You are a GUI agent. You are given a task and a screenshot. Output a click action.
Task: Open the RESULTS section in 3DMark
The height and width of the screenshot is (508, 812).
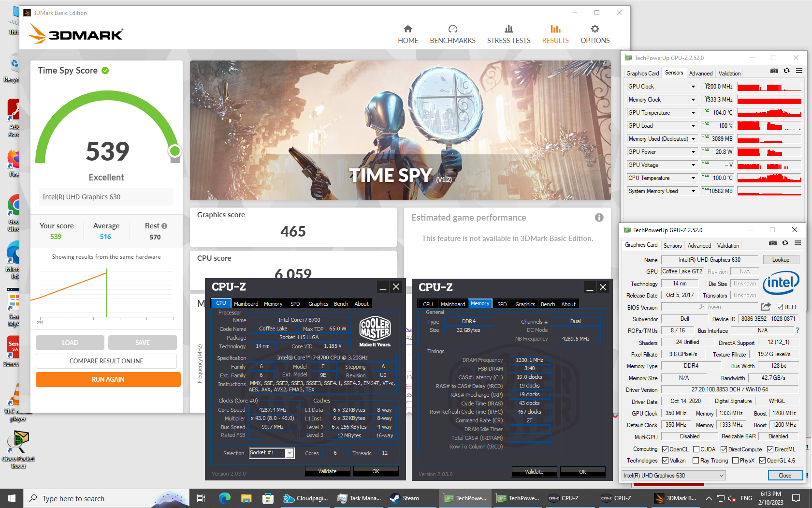pos(555,34)
